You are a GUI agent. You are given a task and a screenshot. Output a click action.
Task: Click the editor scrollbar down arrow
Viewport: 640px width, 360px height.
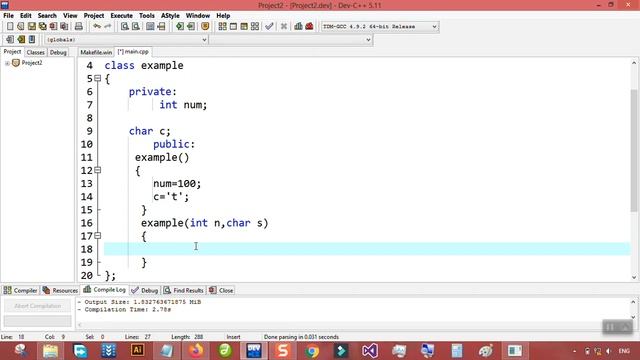click(634, 277)
